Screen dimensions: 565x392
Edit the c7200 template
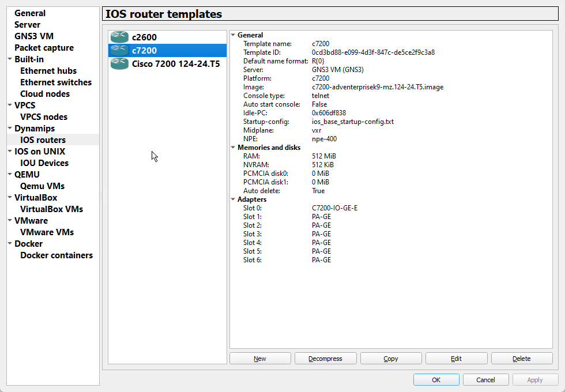coord(456,358)
